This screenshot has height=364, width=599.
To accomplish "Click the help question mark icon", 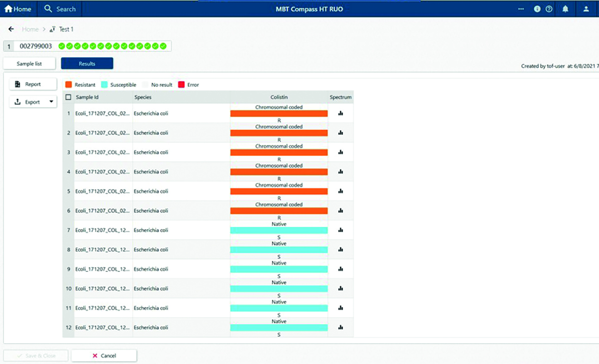I will [549, 9].
